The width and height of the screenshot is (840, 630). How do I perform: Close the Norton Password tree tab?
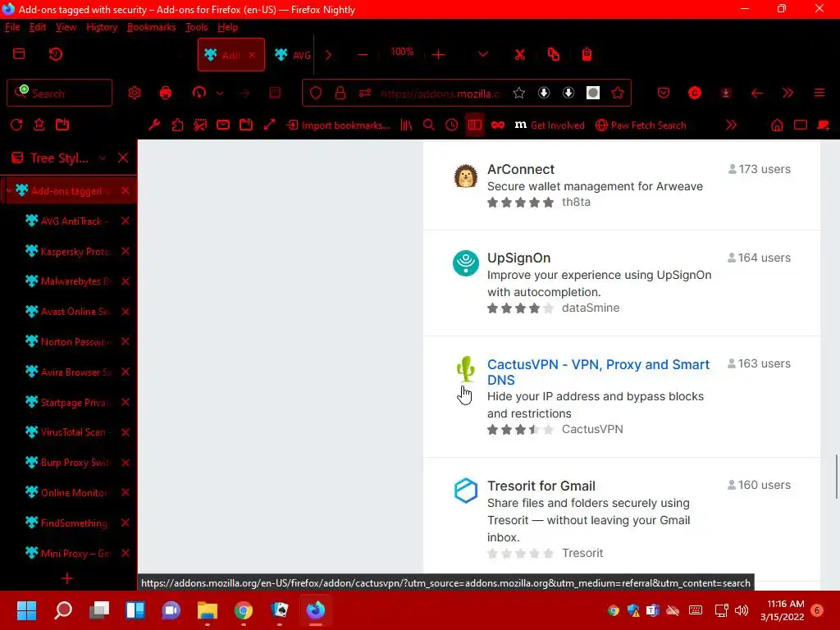click(126, 342)
